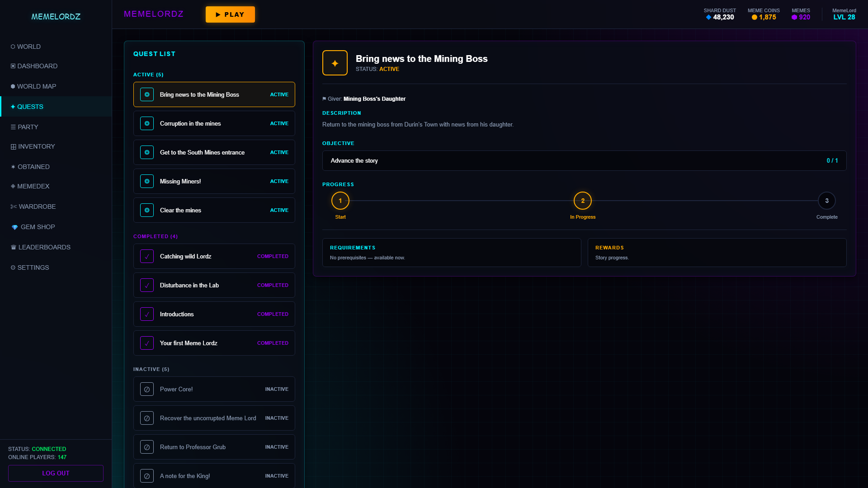868x488 pixels.
Task: Click the checkmark icon of Your first Meme Lordz
Action: 147,343
